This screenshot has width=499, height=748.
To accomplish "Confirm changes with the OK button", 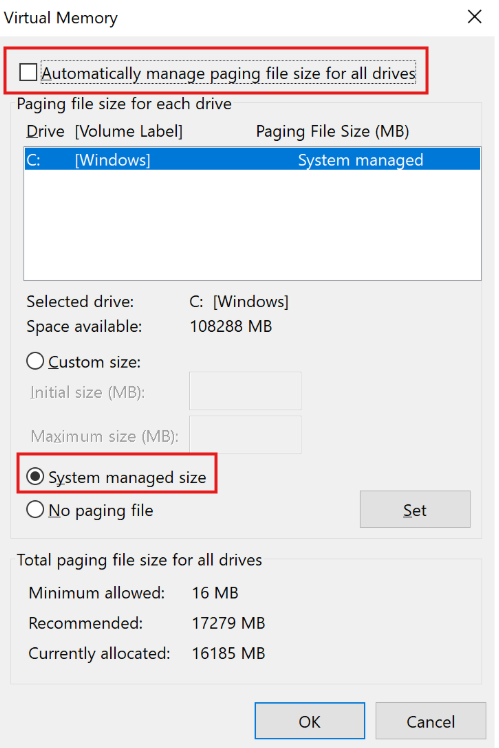I will click(310, 721).
